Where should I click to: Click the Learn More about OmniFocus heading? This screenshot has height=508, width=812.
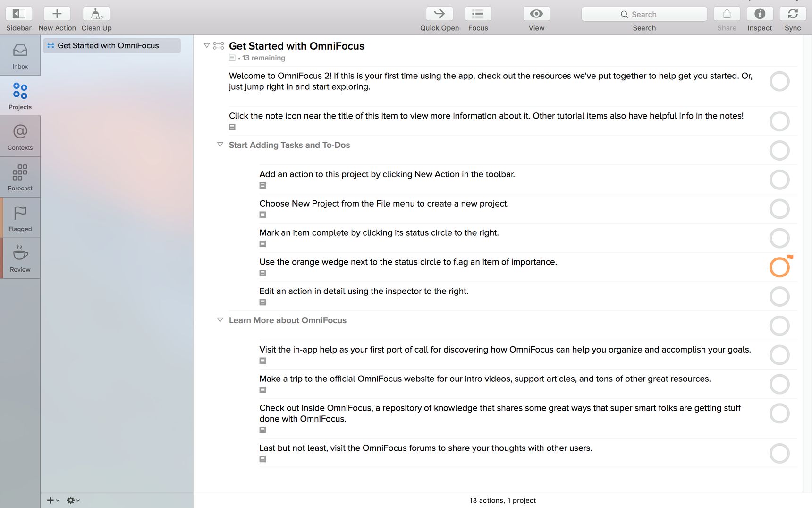click(x=288, y=320)
